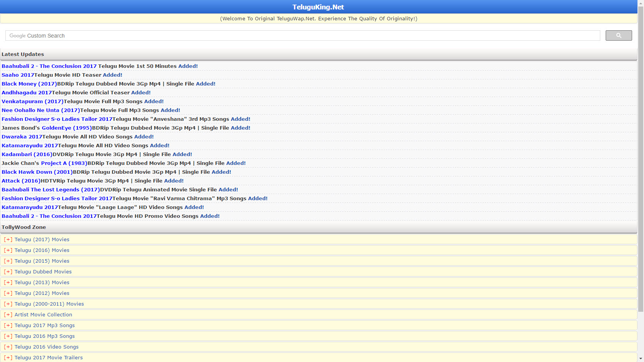This screenshot has height=362, width=644.
Task: Click the scrollbar down arrow
Action: (641, 359)
